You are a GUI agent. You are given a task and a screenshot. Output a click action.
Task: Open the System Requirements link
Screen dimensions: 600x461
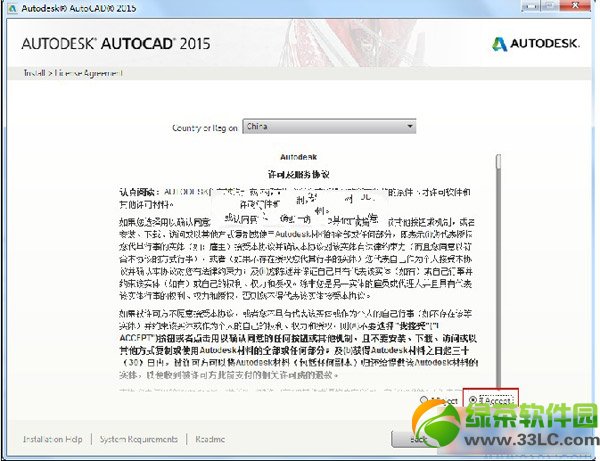point(139,439)
